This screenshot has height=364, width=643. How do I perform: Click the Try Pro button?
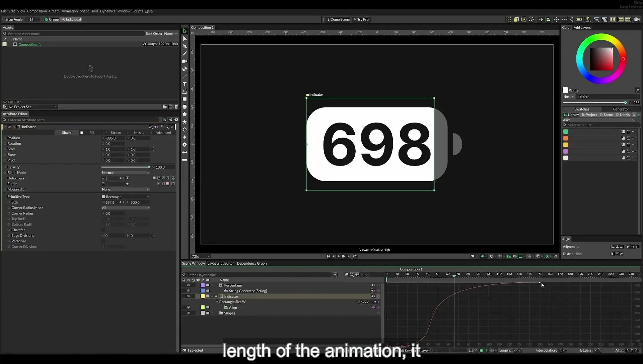tap(361, 19)
